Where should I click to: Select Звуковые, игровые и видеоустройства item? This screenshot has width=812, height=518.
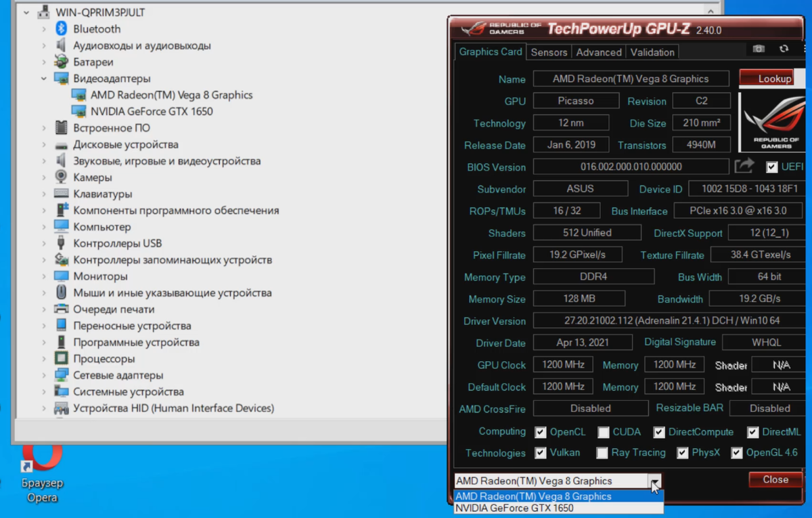(x=167, y=161)
